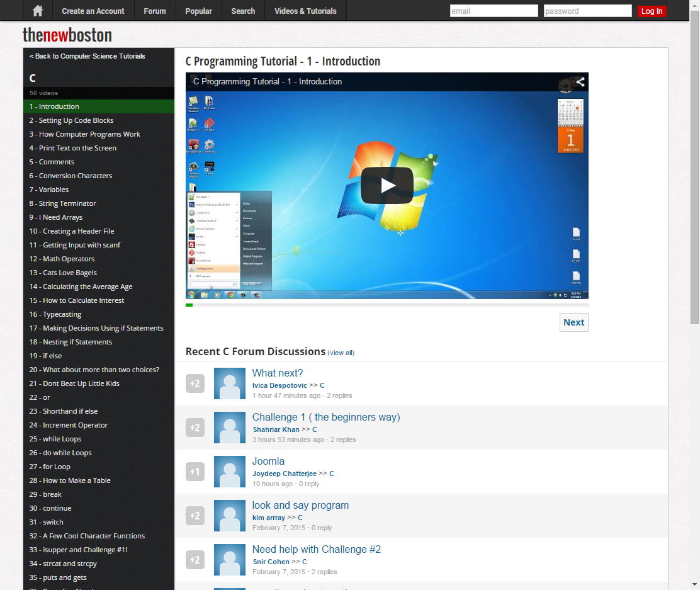The width and height of the screenshot is (700, 590).
Task: Open the look and say program thread
Action: [300, 505]
